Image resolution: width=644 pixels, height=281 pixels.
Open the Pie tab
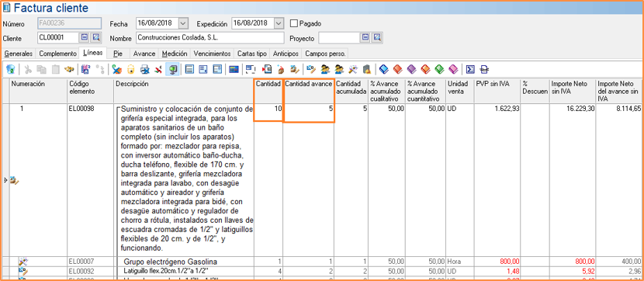click(118, 54)
